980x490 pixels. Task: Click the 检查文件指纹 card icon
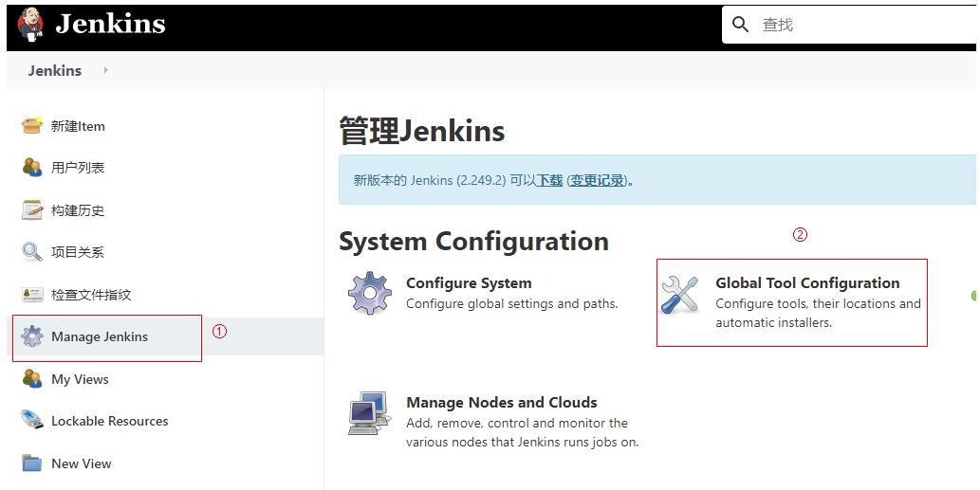(x=32, y=294)
